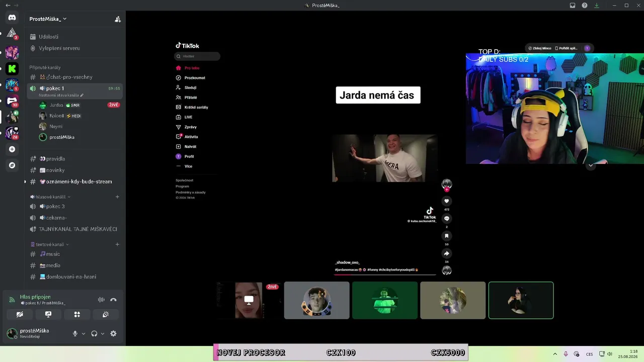Open the music text channel
Screen dimensions: 644x362
(75, 254)
